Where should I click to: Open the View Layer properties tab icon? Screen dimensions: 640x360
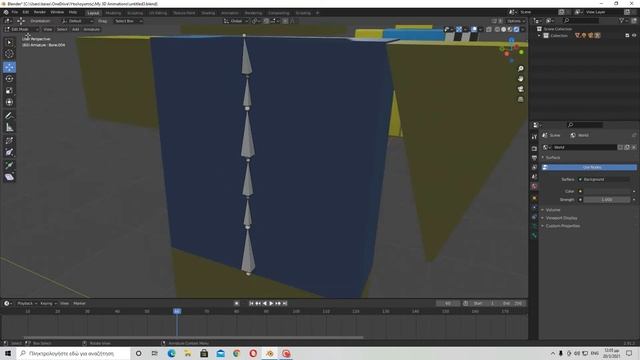tap(534, 167)
